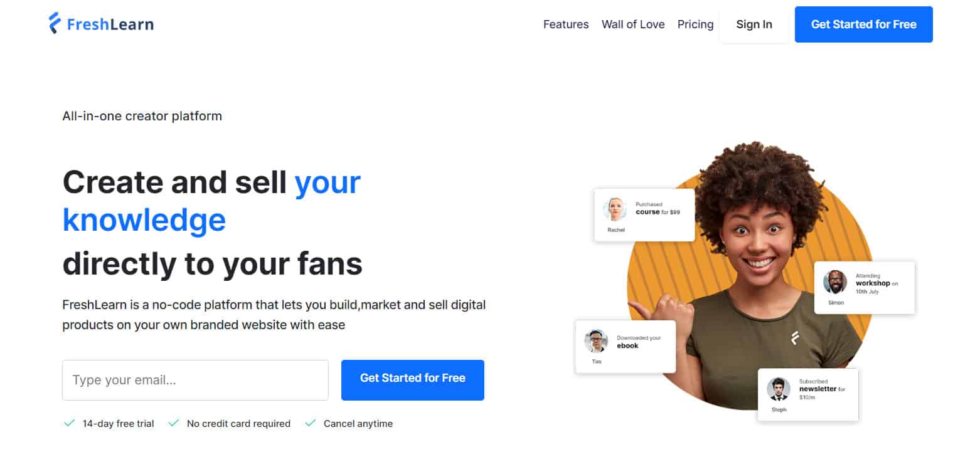Click the checkmark beside No credit card required
Viewport: 980px width, 452px height.
click(x=174, y=423)
